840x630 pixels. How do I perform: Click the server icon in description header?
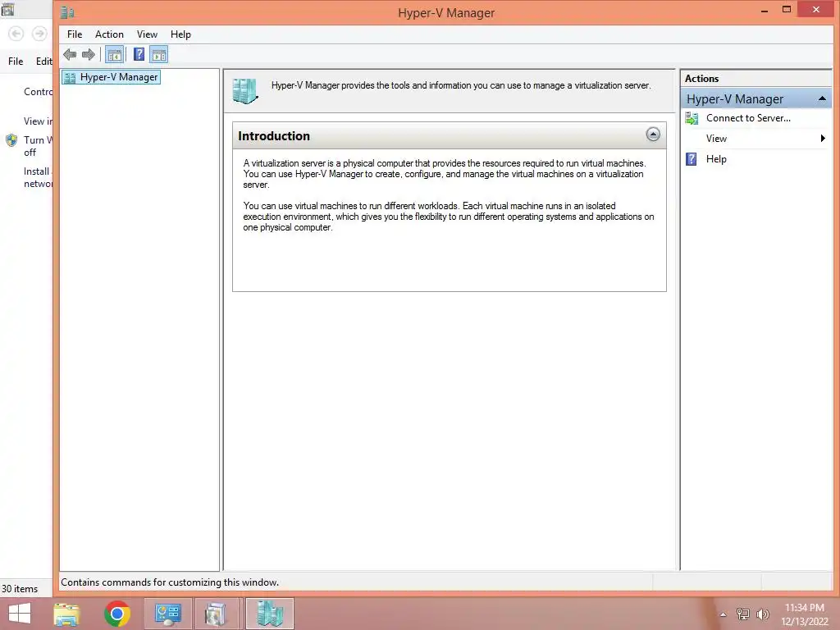coord(245,91)
